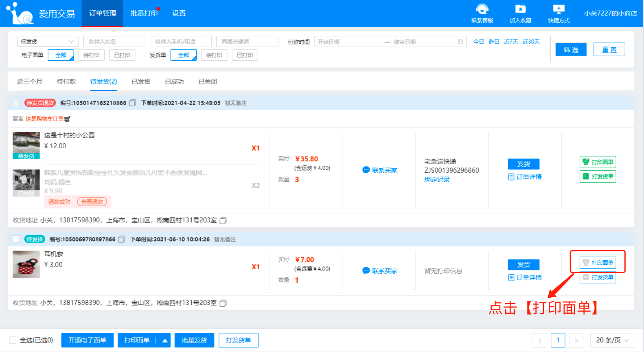Copy second order's shipping address icon
The image size is (644, 352).
click(223, 303)
